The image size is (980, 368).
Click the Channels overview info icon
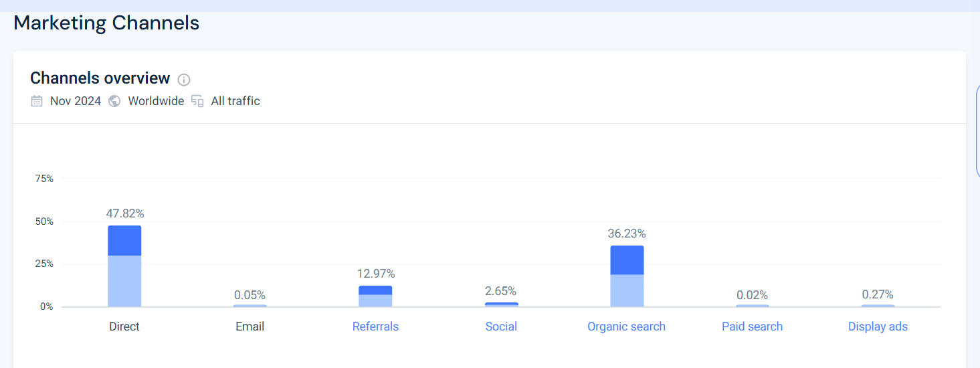click(x=184, y=80)
